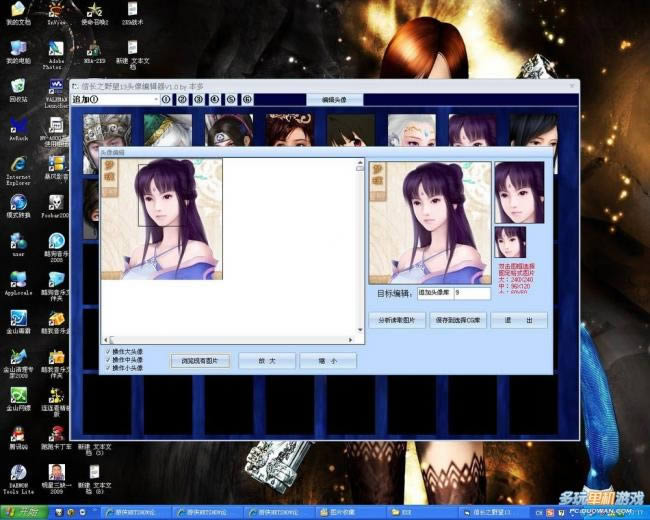Click the circled number 4 toolbar button
The height and width of the screenshot is (520, 650).
[214, 99]
